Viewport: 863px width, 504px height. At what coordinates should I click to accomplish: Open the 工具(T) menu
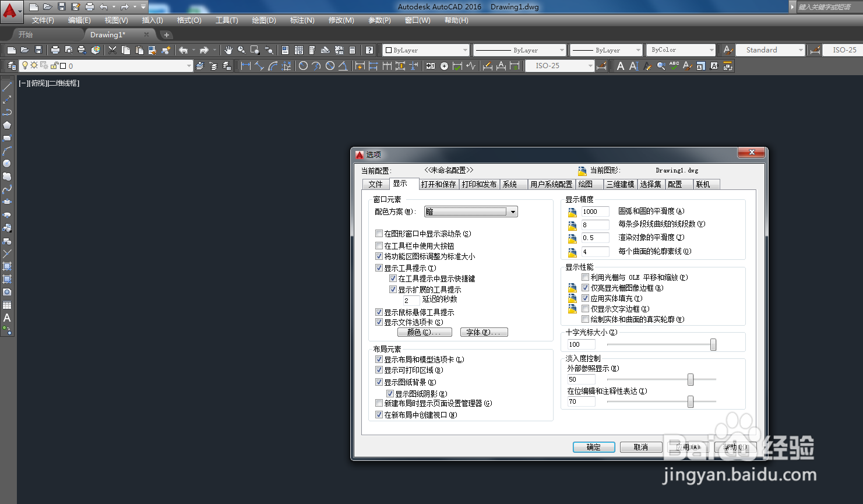227,20
